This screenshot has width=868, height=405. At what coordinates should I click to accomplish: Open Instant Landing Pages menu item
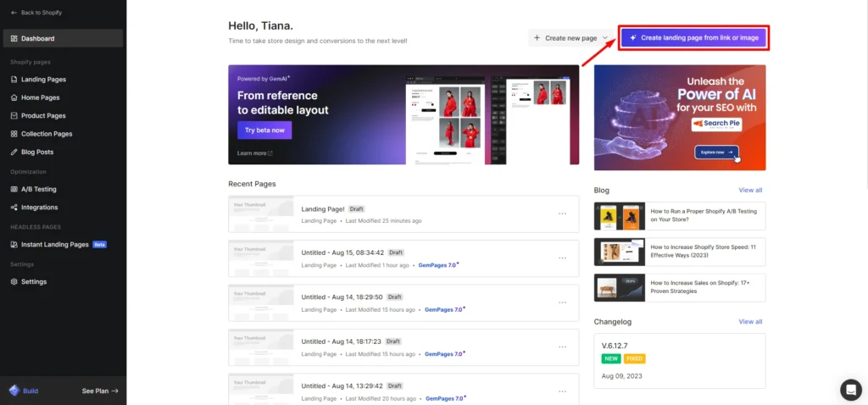click(x=54, y=245)
